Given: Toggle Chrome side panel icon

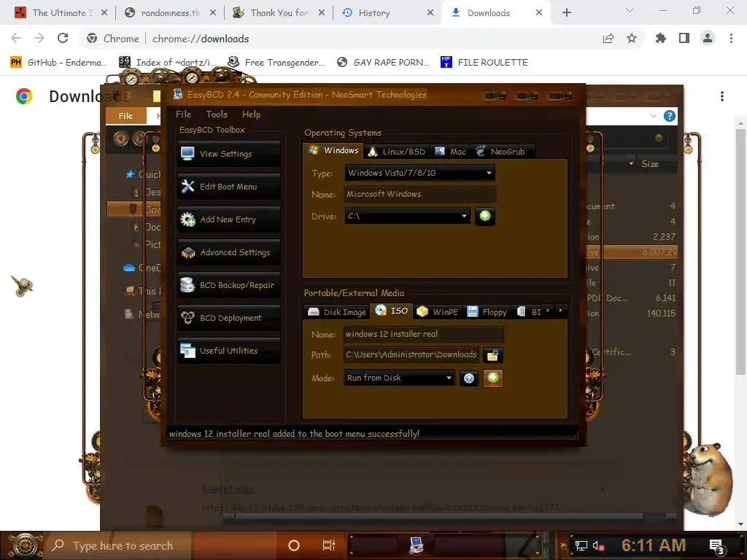Looking at the screenshot, I should 684,38.
